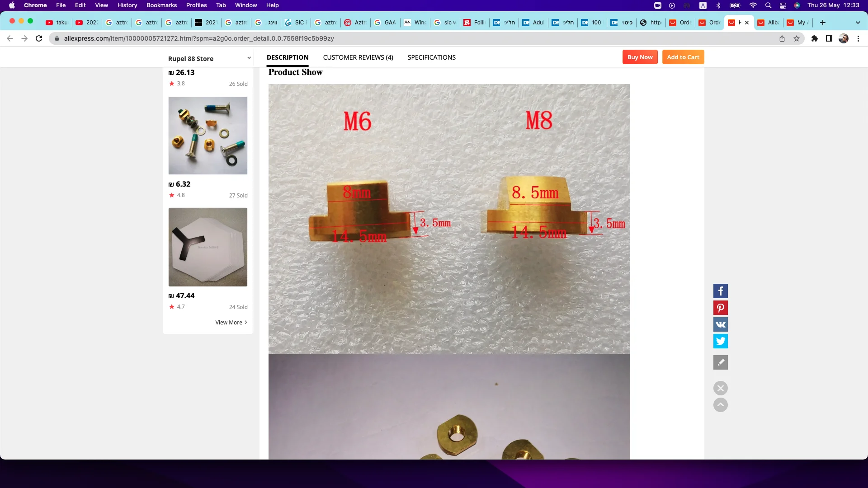Image resolution: width=868 pixels, height=488 pixels.
Task: Expand Rupel 88 Store dropdown
Action: (249, 58)
